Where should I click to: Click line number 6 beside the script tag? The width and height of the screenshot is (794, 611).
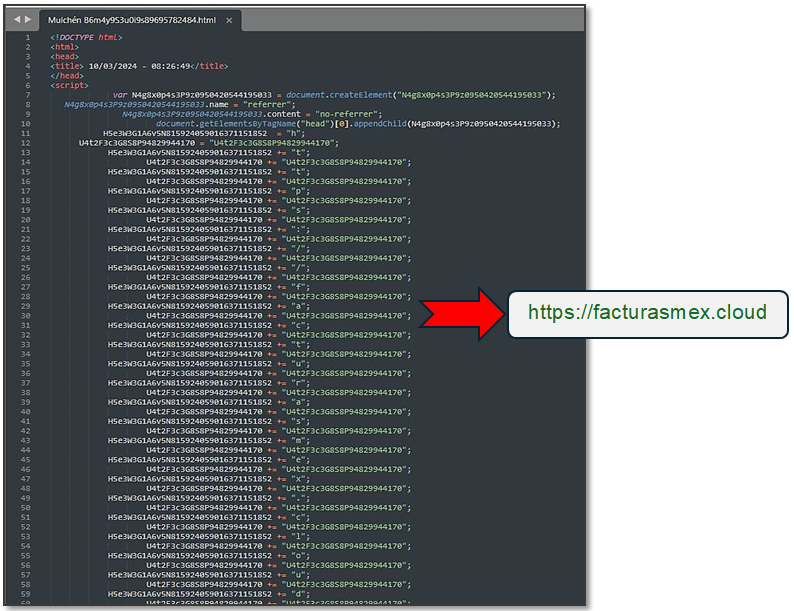pos(28,85)
